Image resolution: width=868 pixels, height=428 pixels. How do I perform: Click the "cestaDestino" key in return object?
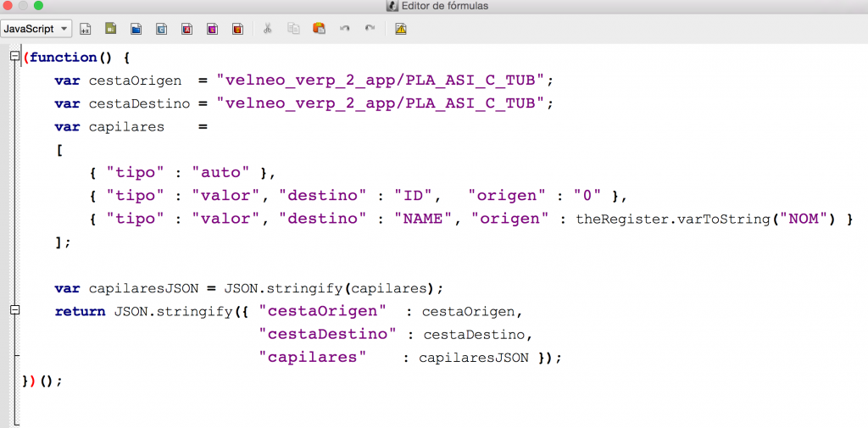click(328, 335)
